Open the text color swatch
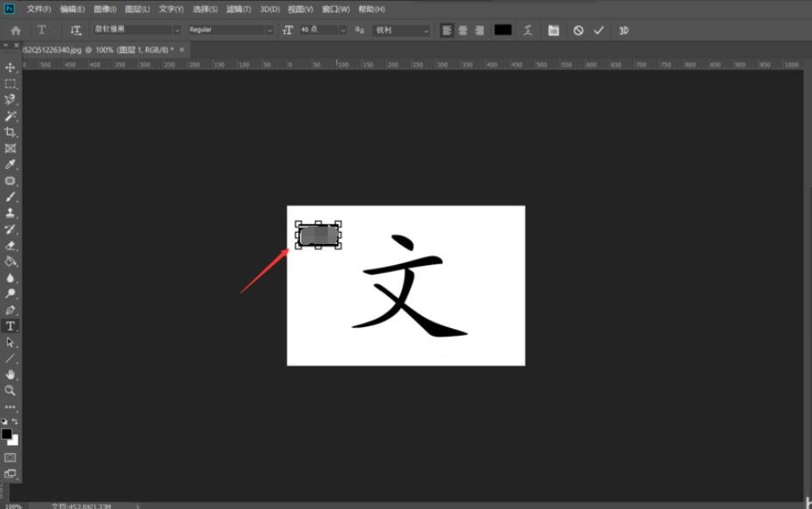The width and height of the screenshot is (812, 509). click(503, 30)
